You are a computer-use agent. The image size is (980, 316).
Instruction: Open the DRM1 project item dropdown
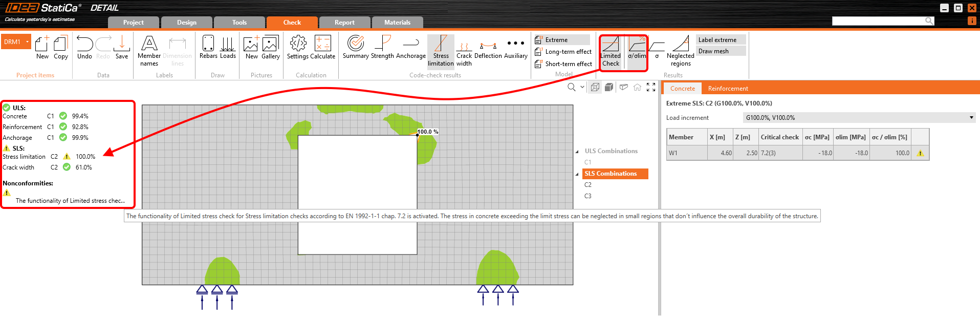pos(27,42)
